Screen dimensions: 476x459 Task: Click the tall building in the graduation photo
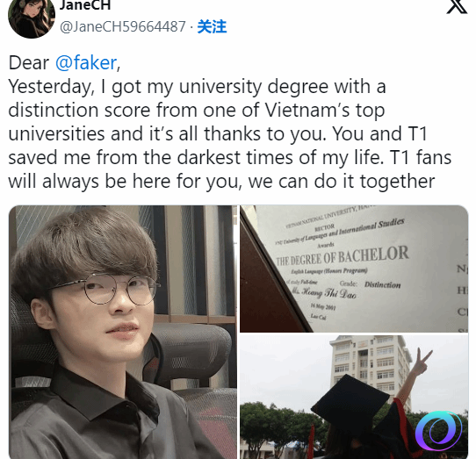(x=371, y=369)
